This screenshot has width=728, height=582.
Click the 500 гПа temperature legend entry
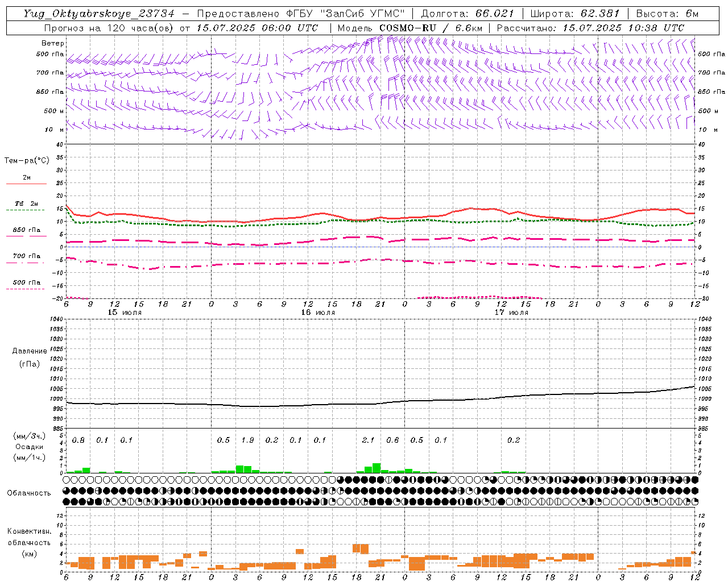[x=26, y=285]
